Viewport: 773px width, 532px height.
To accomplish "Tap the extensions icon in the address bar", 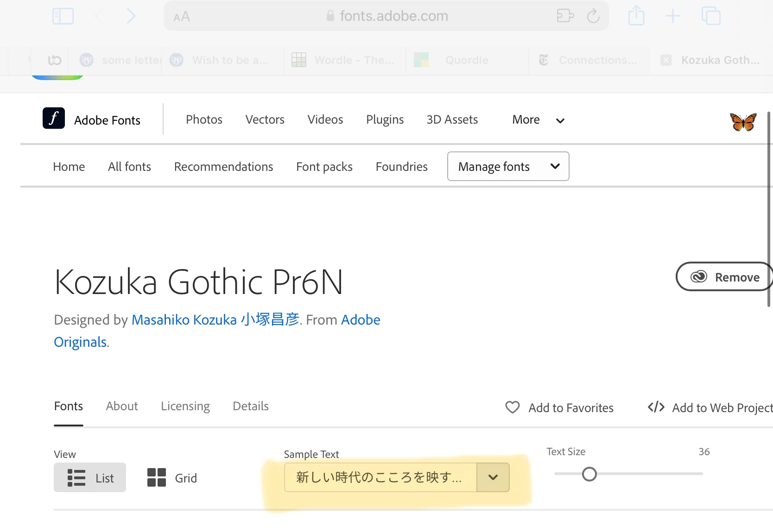I will (x=565, y=16).
